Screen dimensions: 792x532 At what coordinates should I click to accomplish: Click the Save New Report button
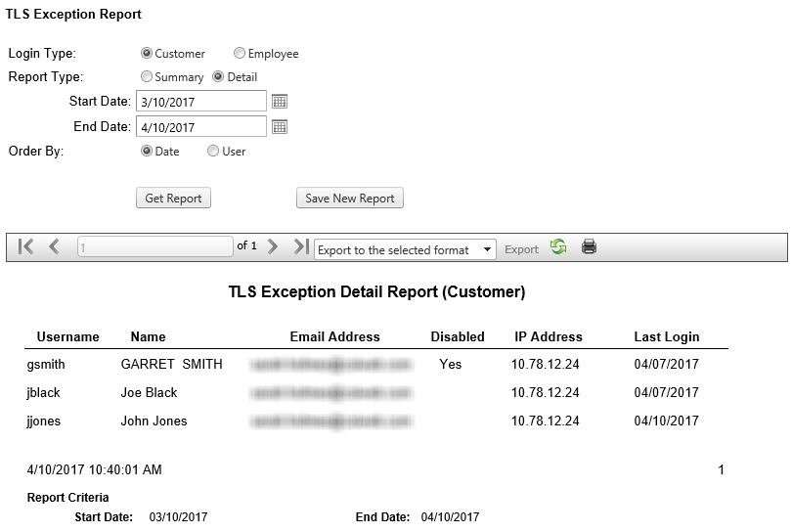tap(349, 199)
